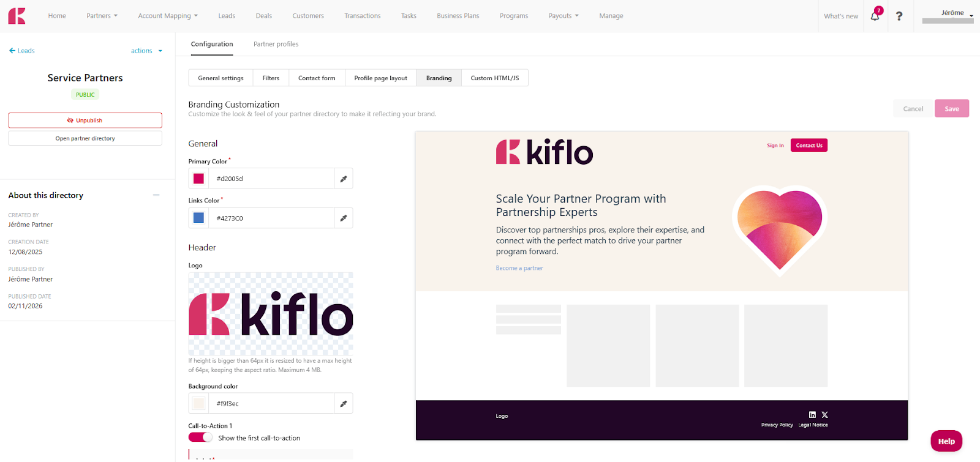The height and width of the screenshot is (462, 980).
Task: Select the Configuration tab
Action: click(212, 44)
